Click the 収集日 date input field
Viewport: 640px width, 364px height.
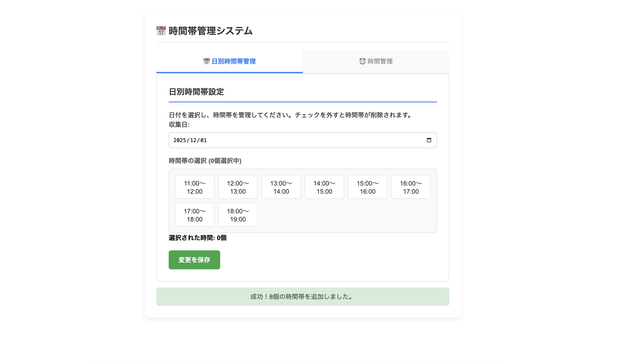click(300, 140)
